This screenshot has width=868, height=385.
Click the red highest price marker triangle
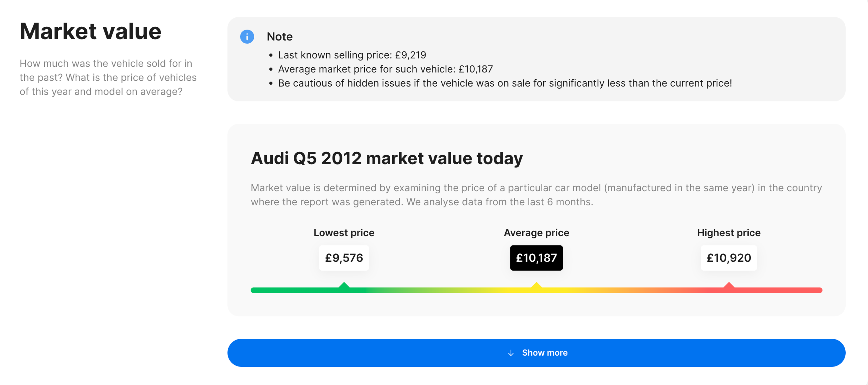click(x=729, y=285)
